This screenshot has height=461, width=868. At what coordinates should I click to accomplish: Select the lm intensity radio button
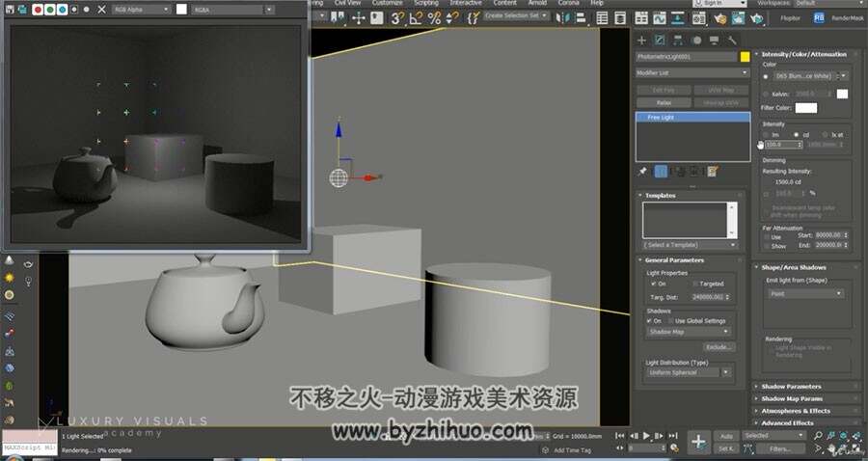(766, 135)
